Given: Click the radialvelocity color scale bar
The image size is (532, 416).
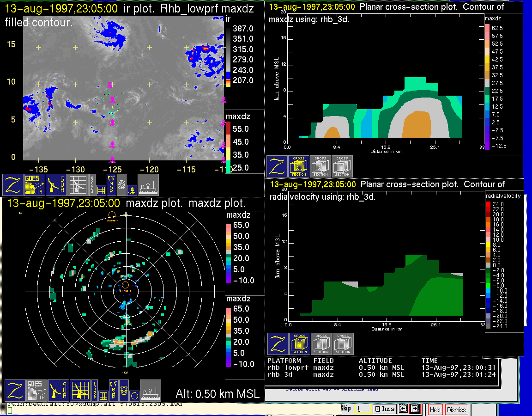Looking at the screenshot, I should [x=489, y=264].
